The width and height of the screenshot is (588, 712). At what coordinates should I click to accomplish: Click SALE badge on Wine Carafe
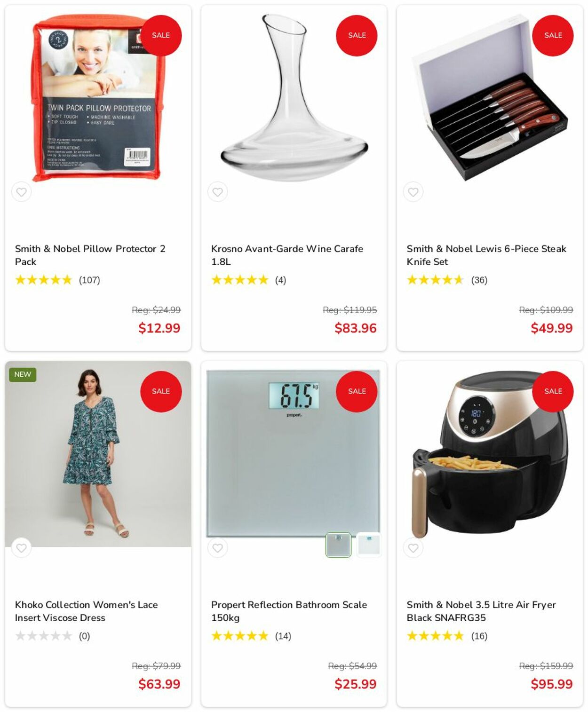tap(357, 35)
